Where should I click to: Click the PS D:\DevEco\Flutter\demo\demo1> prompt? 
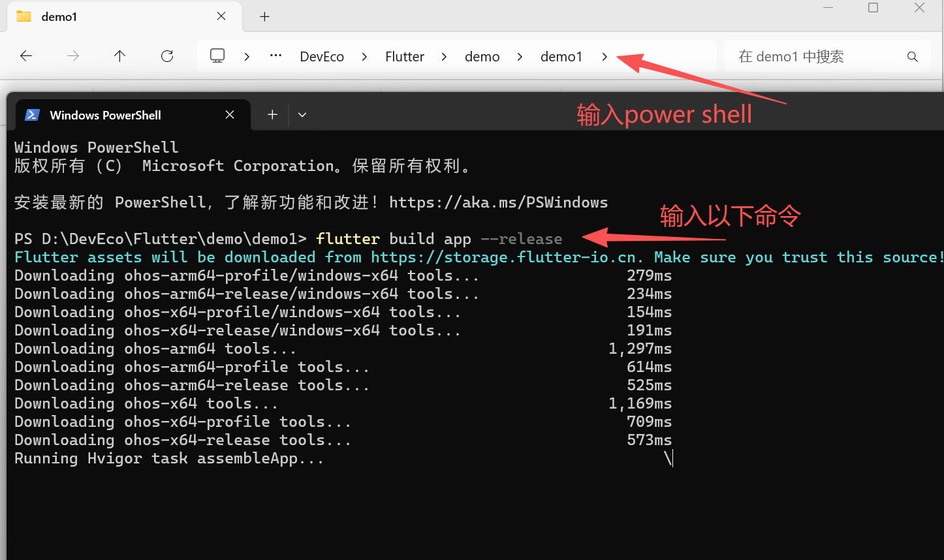[x=161, y=239]
